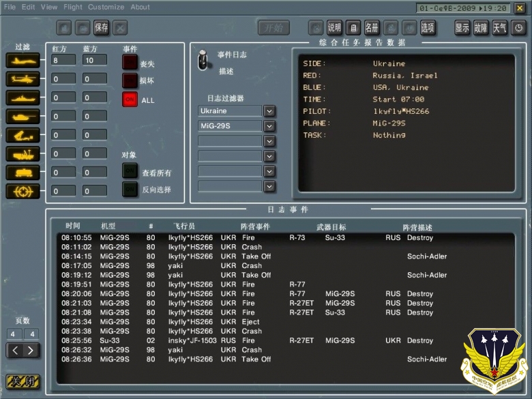
Task: Click the 故障 failures toolbar button
Action: coord(481,28)
